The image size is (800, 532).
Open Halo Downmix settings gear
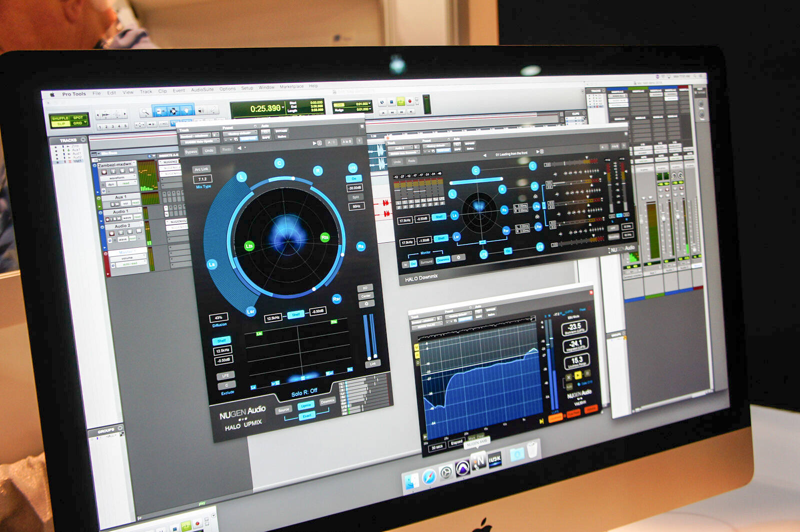click(458, 258)
